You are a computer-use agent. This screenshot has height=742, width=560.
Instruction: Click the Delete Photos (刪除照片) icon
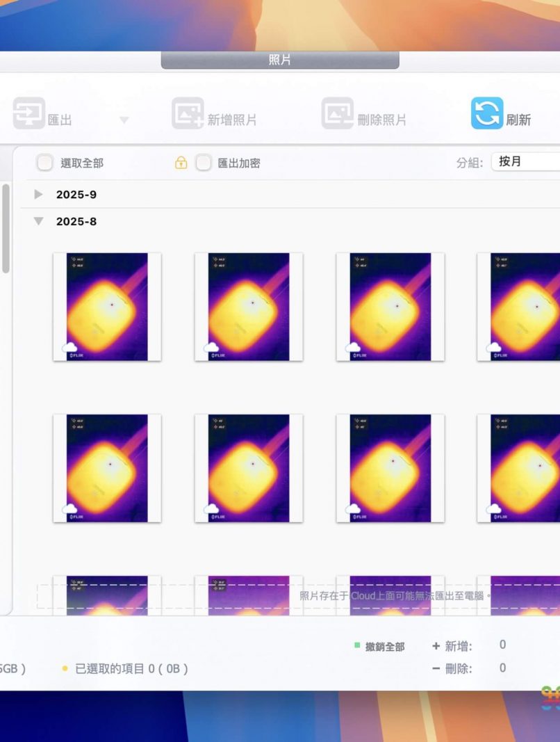coord(337,113)
